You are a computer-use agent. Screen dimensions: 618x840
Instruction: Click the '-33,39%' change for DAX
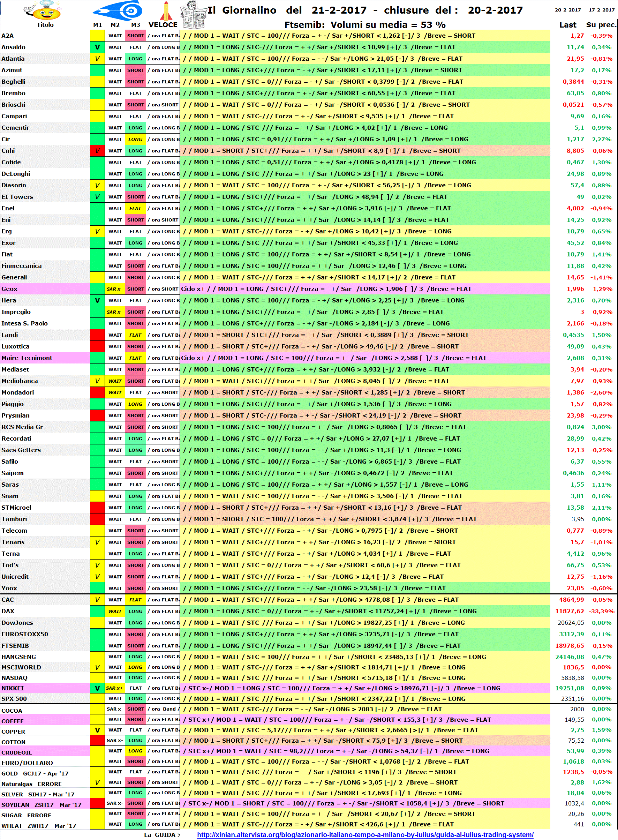(601, 611)
